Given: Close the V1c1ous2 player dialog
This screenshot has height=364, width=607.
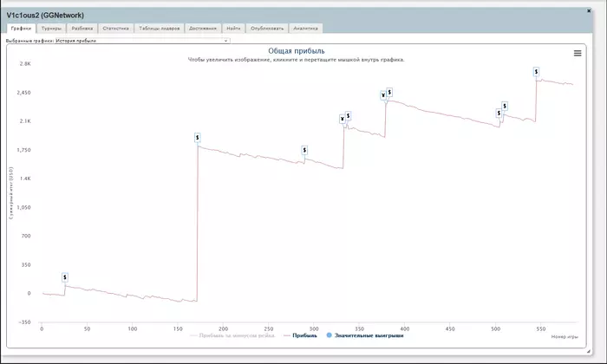Looking at the screenshot, I should pyautogui.click(x=589, y=10).
